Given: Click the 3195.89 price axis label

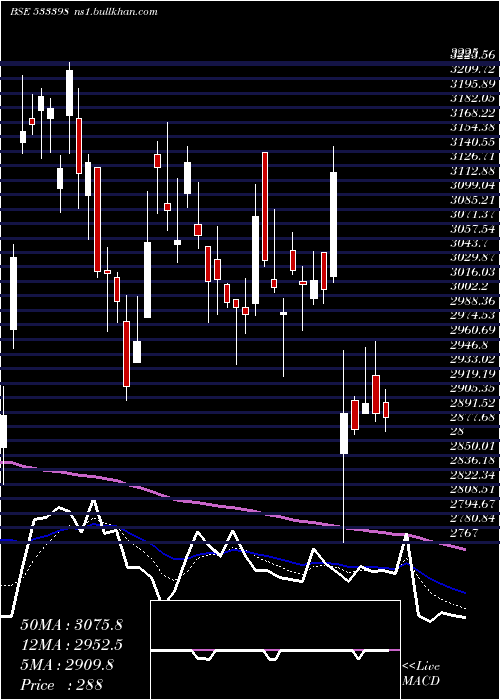Looking at the screenshot, I should pos(472,84).
